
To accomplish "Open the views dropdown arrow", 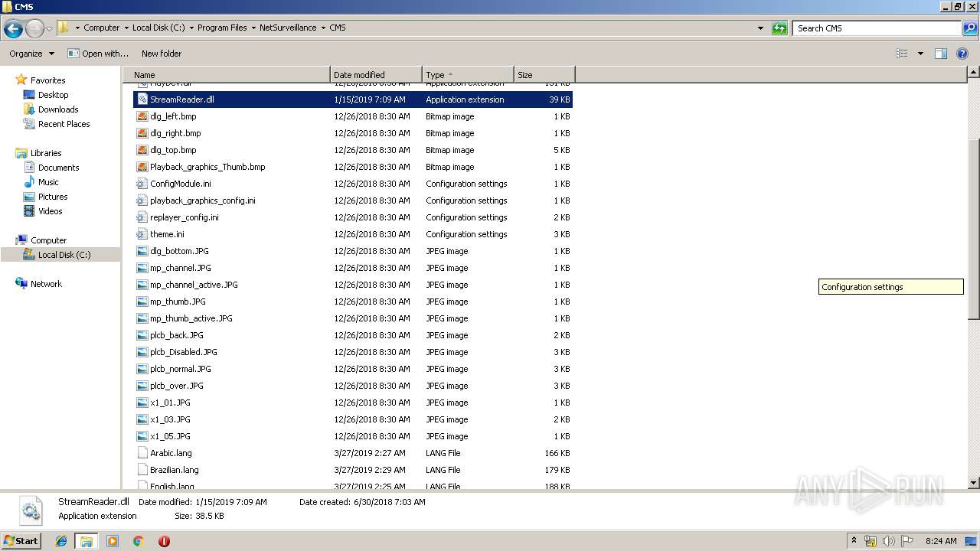I will [920, 54].
